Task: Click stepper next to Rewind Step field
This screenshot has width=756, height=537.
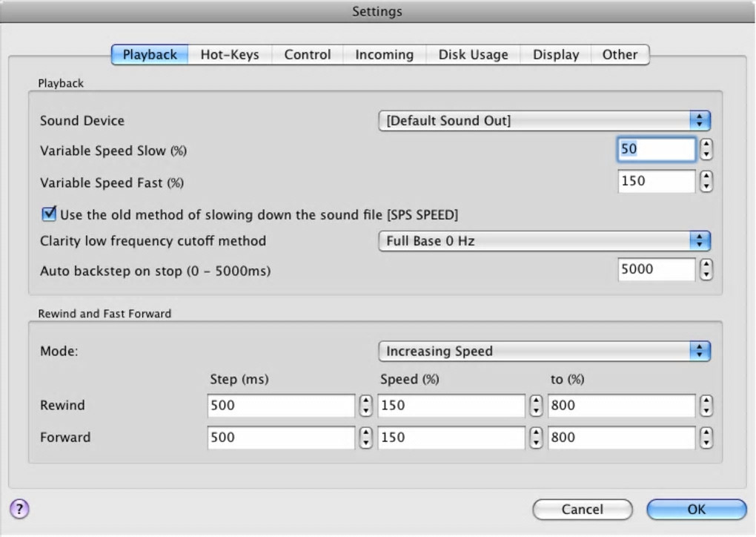Action: (x=365, y=406)
